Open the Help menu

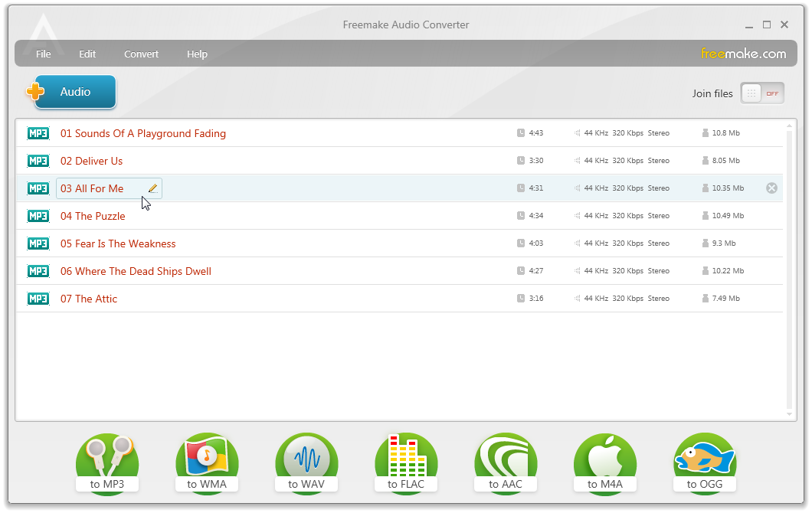[197, 54]
